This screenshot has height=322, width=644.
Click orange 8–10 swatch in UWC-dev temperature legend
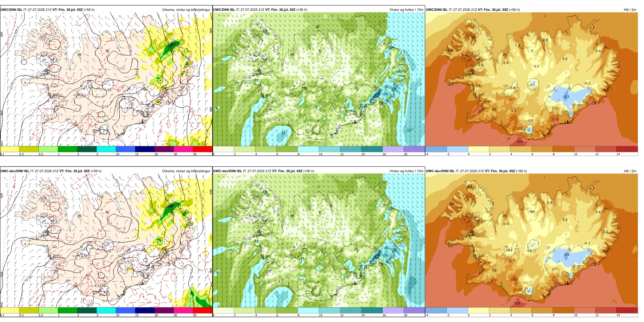pos(563,310)
